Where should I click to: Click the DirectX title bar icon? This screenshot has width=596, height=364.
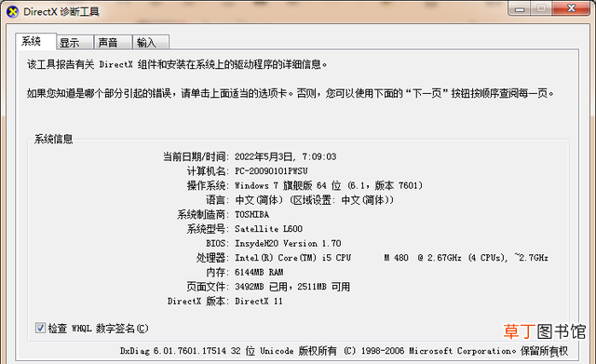12,12
